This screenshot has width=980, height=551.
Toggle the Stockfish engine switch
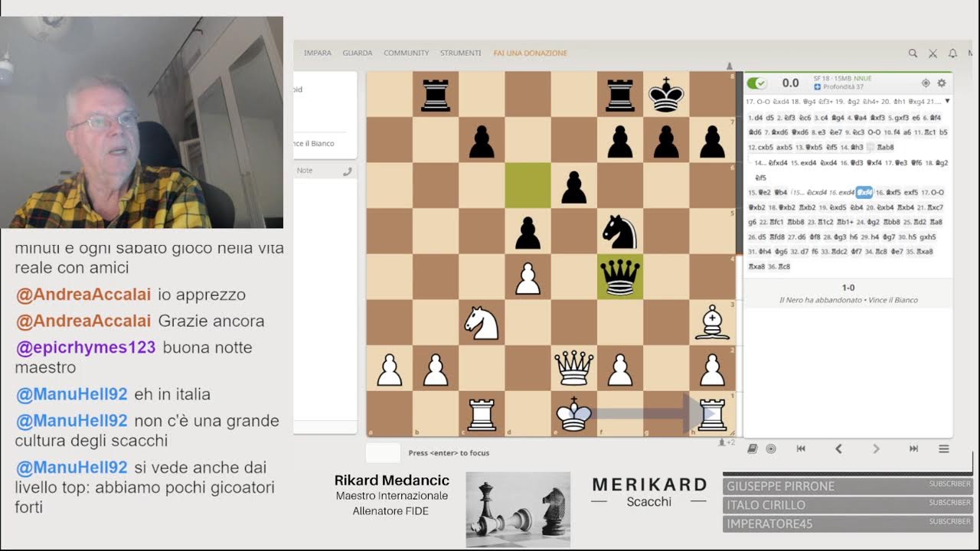[x=756, y=83]
